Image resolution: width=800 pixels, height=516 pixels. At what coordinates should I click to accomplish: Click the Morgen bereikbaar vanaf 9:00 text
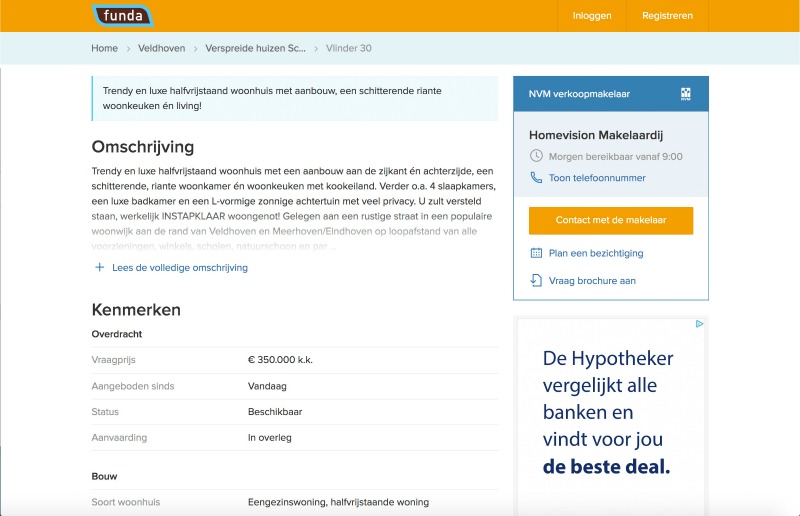(615, 156)
